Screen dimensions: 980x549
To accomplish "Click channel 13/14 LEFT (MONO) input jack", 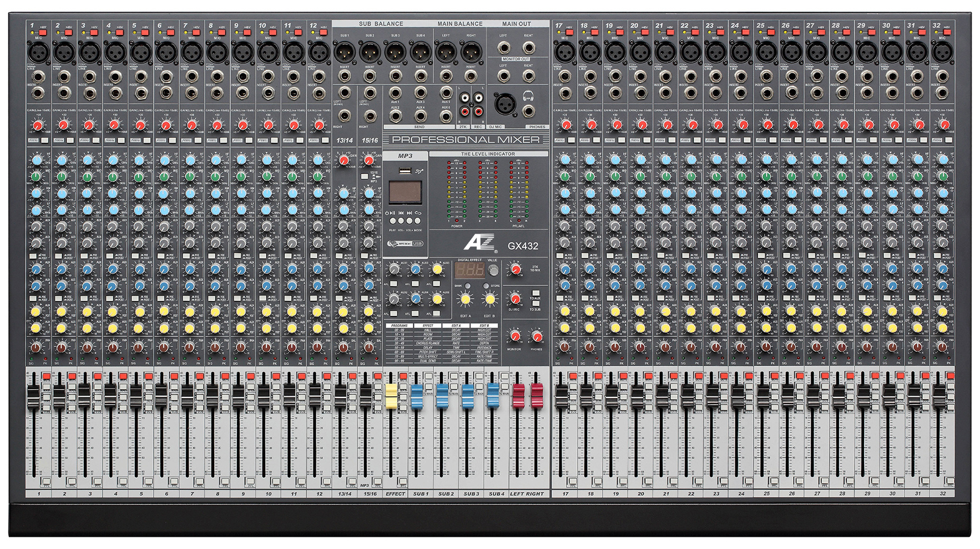I will (x=345, y=93).
